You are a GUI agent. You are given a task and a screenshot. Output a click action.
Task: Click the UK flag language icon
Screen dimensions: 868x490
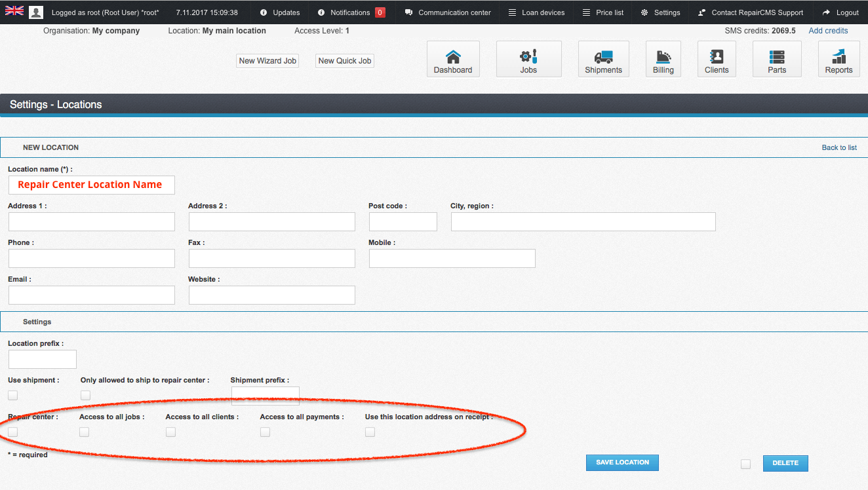coord(14,10)
